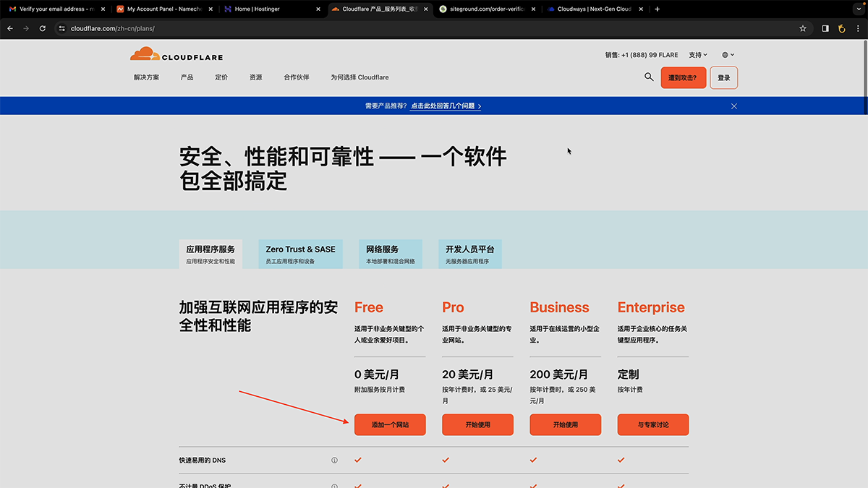Show info for 快速易用的 DNS row

tap(334, 460)
